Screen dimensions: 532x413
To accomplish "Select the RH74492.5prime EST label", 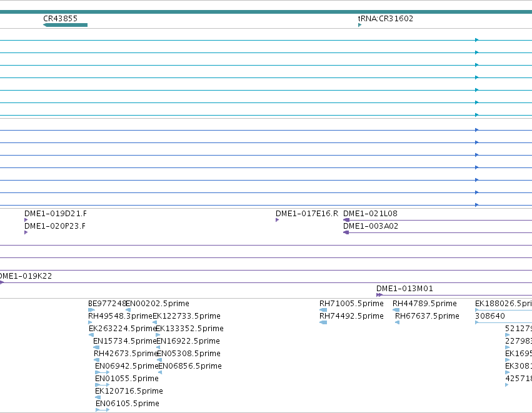I will [351, 316].
